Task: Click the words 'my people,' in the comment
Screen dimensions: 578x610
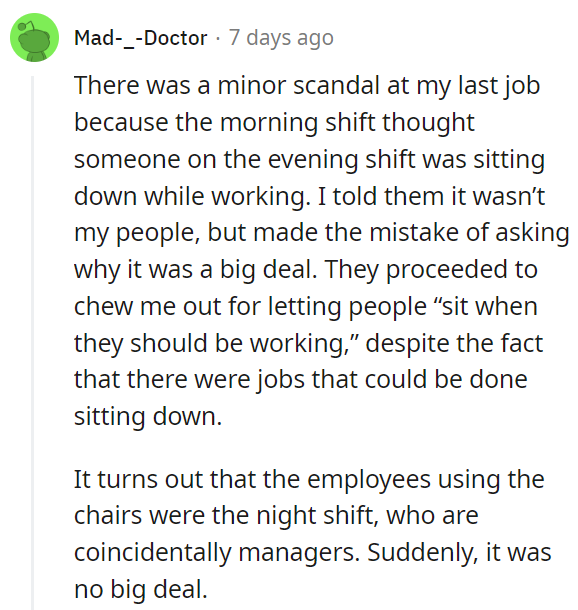Action: click(x=137, y=233)
